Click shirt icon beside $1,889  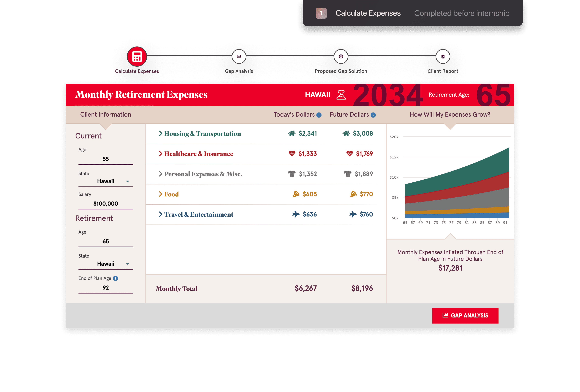[x=347, y=174]
